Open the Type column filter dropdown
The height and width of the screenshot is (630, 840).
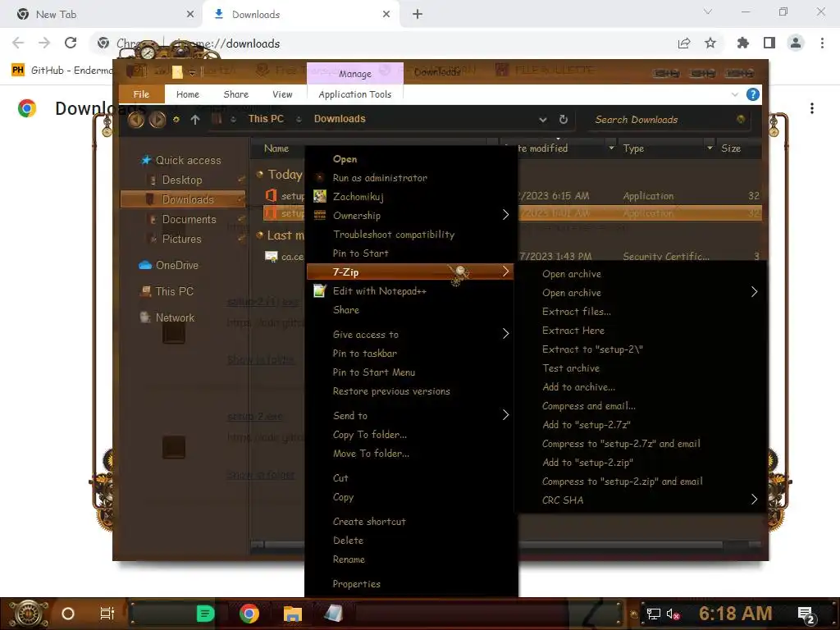710,148
